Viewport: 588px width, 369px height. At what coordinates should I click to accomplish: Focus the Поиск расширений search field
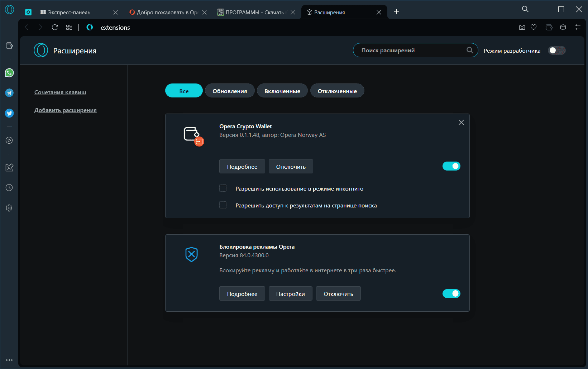(416, 50)
